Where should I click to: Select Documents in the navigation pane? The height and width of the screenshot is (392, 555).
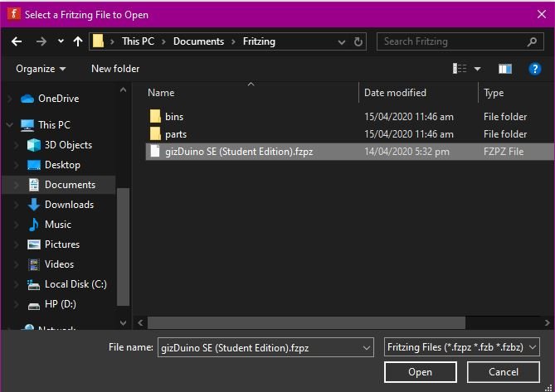tap(70, 185)
